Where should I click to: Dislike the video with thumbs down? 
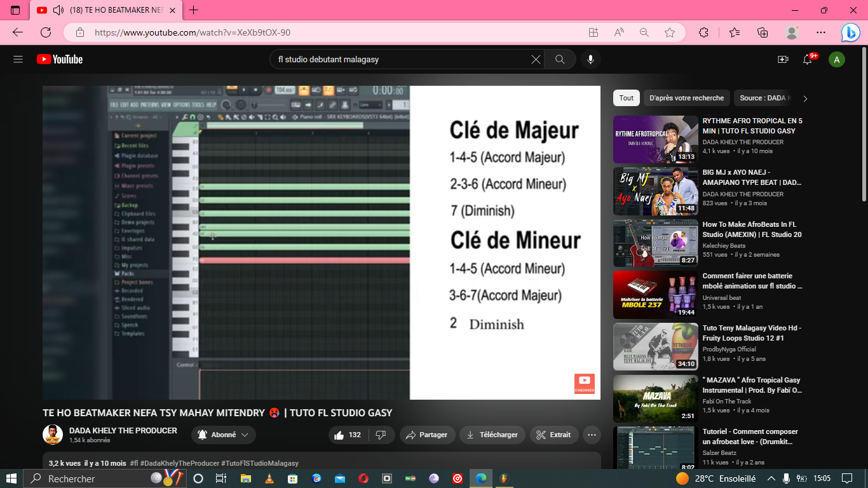click(x=381, y=435)
